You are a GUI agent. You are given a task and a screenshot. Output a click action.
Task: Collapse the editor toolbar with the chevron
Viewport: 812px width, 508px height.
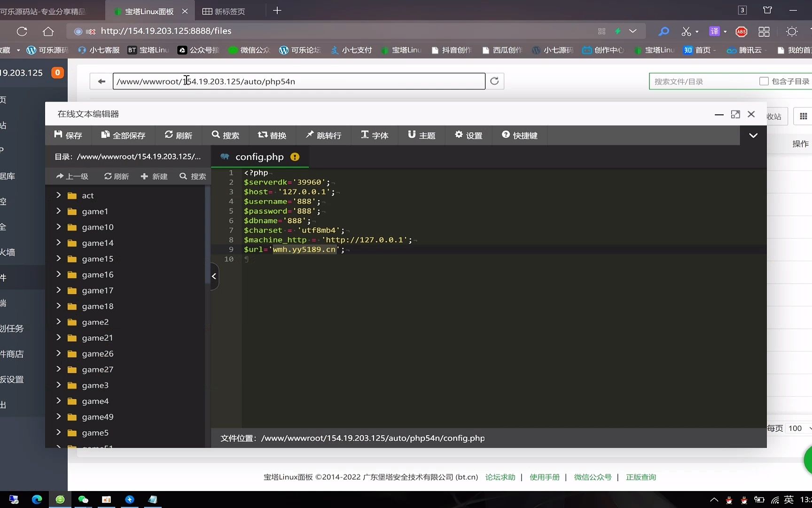click(753, 135)
